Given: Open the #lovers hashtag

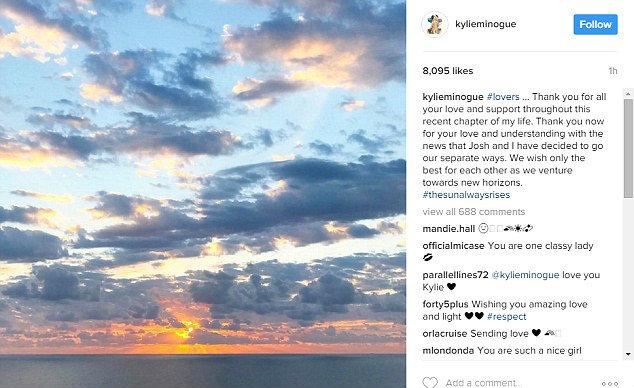Looking at the screenshot, I should pyautogui.click(x=503, y=97).
